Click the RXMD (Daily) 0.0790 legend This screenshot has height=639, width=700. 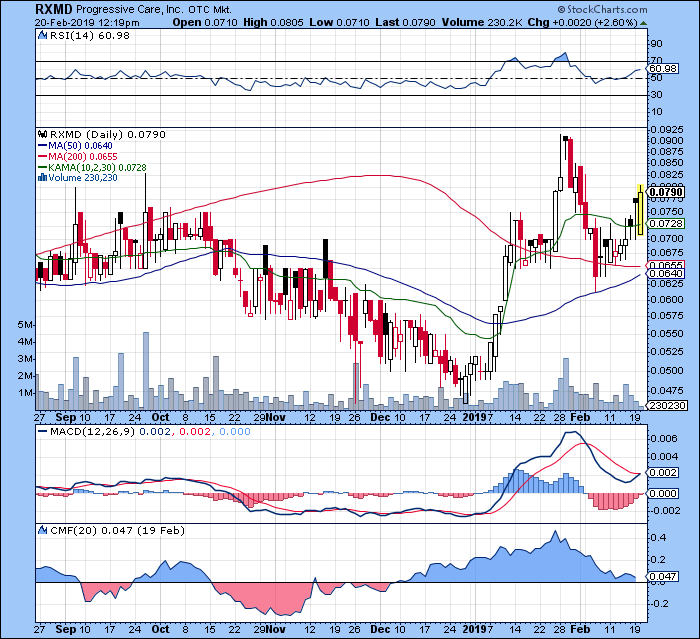pyautogui.click(x=107, y=134)
